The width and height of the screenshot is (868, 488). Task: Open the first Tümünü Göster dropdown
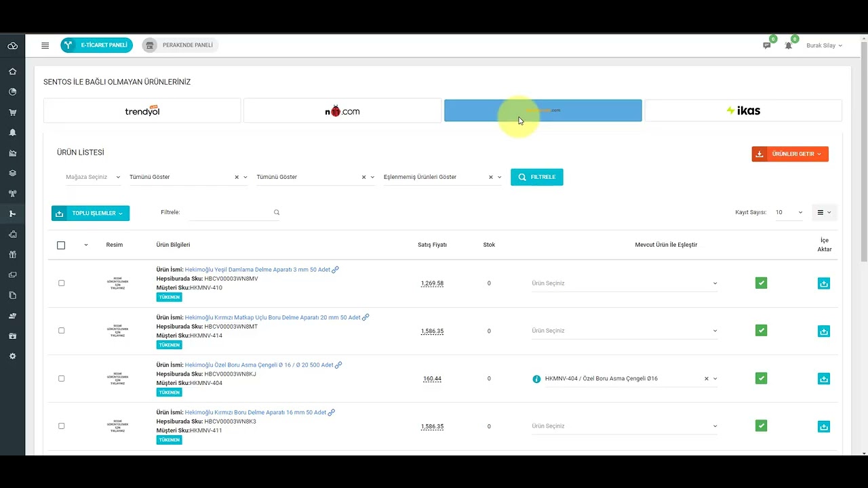187,177
